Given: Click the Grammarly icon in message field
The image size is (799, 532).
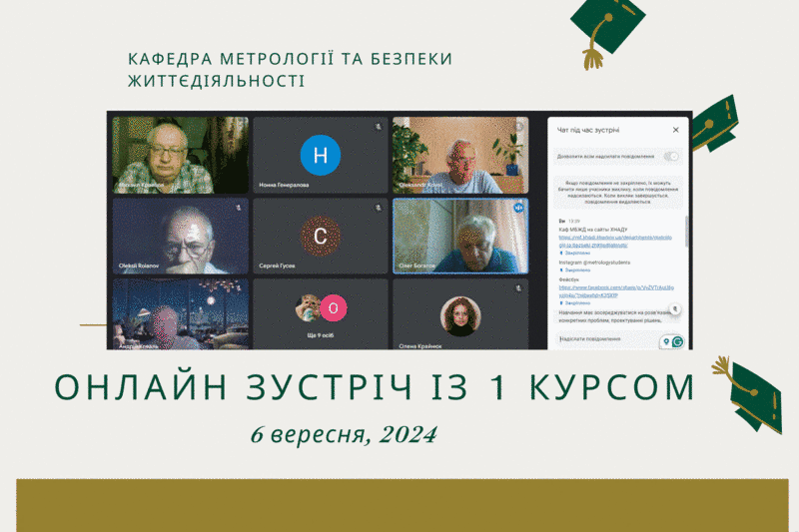Looking at the screenshot, I should [677, 341].
